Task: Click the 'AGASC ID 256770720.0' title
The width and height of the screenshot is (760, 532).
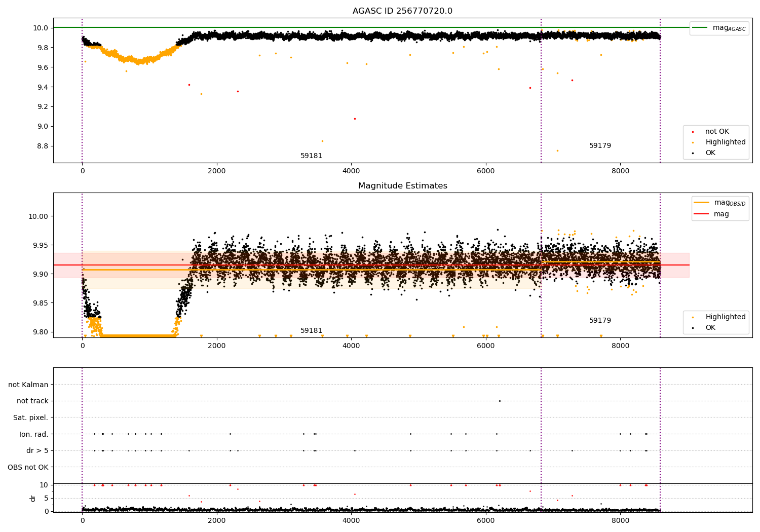Action: [x=402, y=11]
